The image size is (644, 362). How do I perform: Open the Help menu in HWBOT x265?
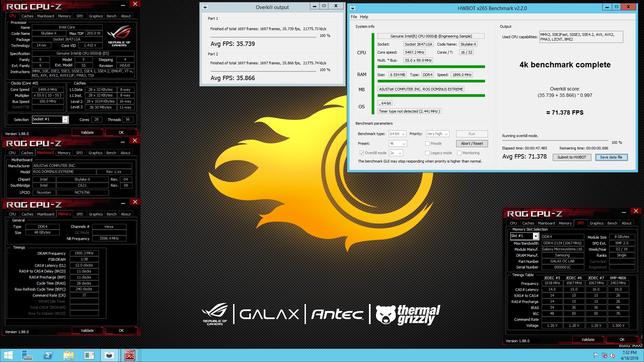point(364,17)
